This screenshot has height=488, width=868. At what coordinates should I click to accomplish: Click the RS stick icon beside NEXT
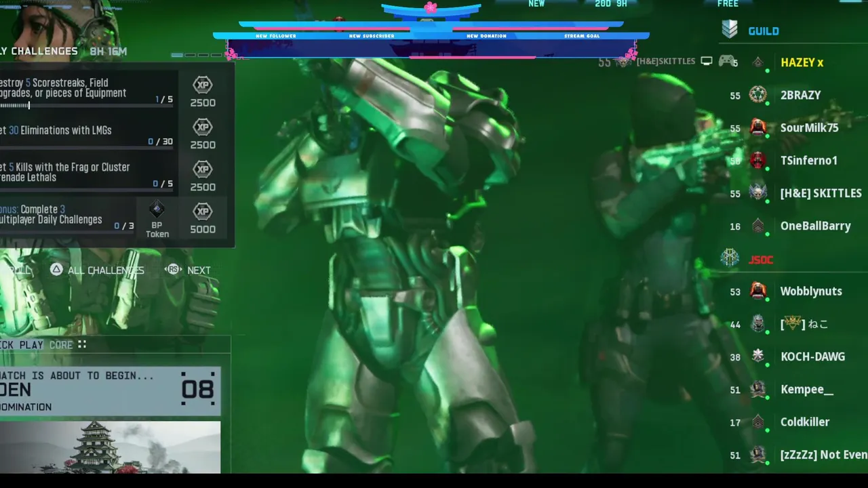(x=174, y=270)
